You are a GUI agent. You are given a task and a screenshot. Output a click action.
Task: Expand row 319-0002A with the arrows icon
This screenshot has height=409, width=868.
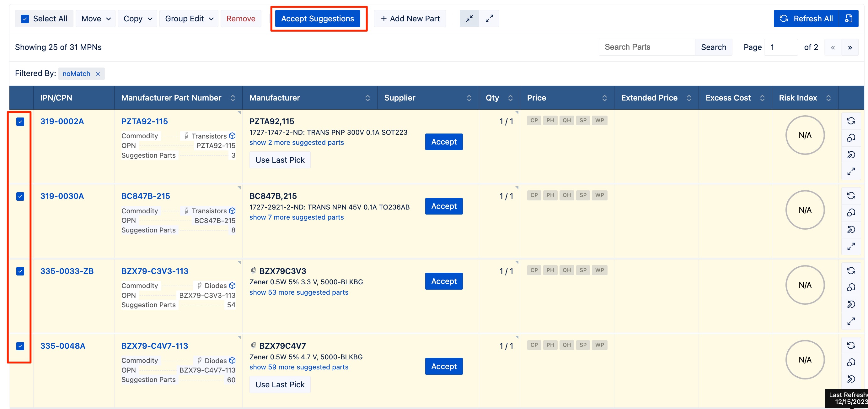[851, 172]
